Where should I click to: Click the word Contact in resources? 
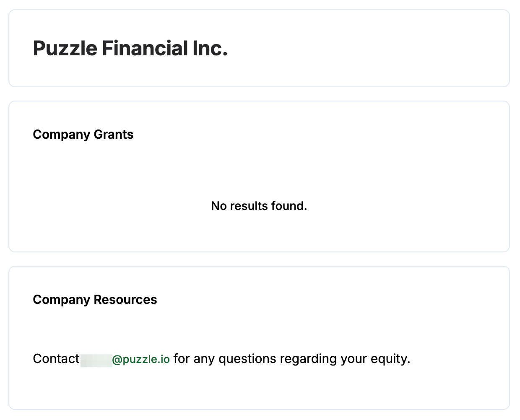(x=56, y=359)
